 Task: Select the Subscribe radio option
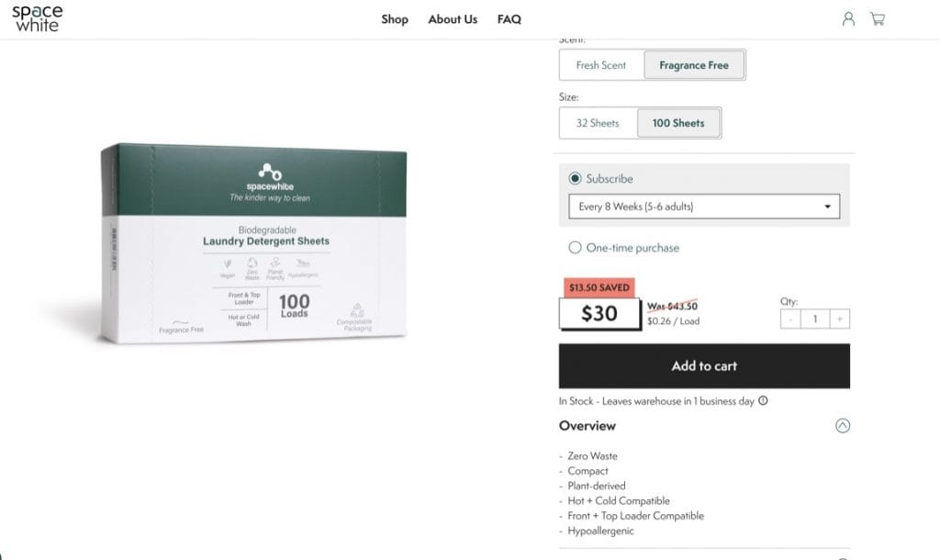coord(576,179)
